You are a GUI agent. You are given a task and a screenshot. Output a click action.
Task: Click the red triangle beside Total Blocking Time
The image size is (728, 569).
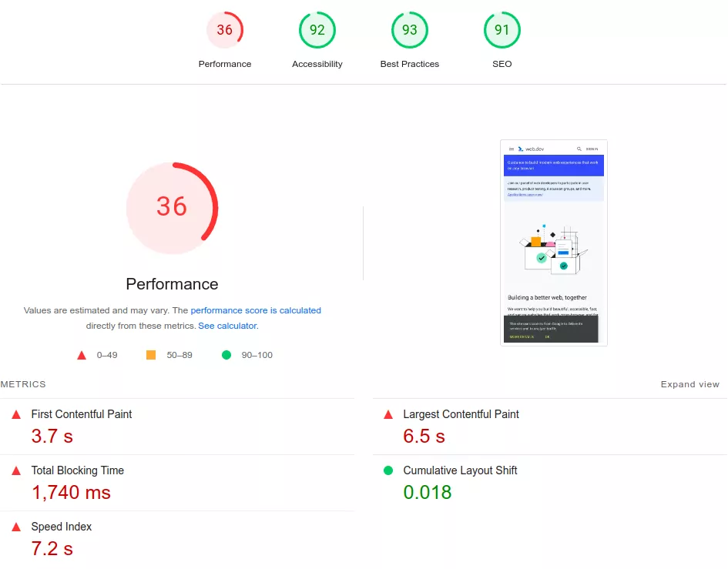point(16,470)
